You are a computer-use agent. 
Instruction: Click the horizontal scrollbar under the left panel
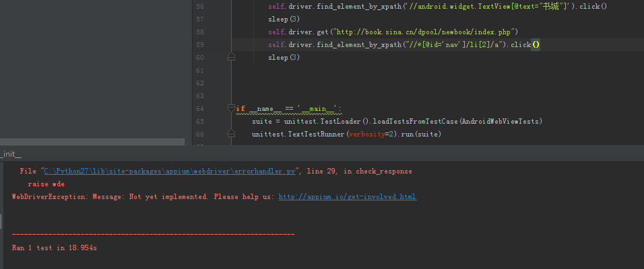[92, 142]
